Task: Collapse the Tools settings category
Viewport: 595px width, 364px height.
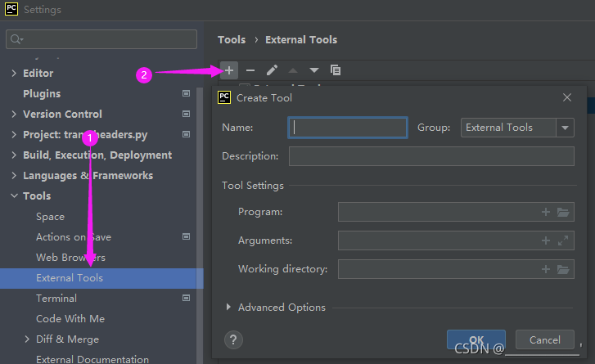Action: point(14,196)
